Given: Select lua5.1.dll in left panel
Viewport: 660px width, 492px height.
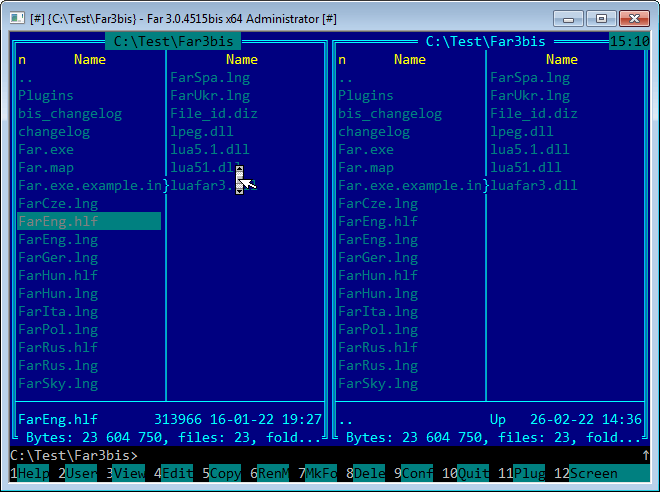Looking at the screenshot, I should (x=210, y=149).
